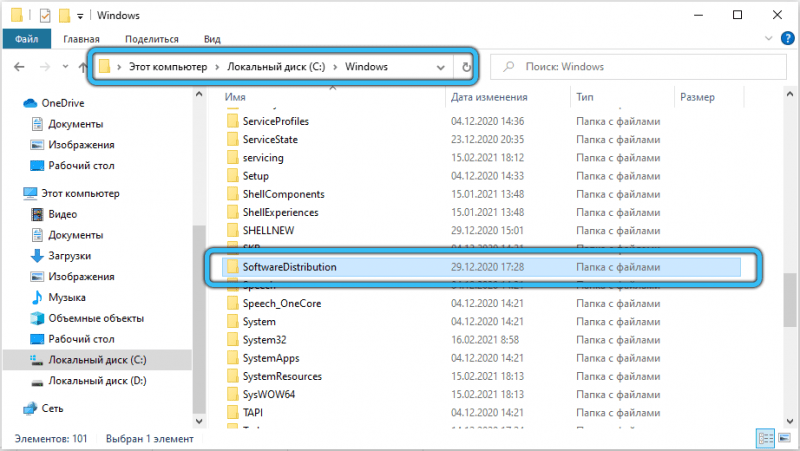800x451 pixels.
Task: Open the Вид ribbon tab
Action: point(212,39)
